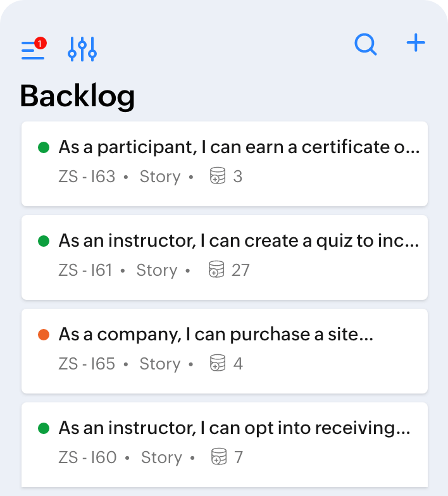Viewport: 448px width, 496px height.
Task: Click the orange status dot on ZS-I65
Action: 44,335
